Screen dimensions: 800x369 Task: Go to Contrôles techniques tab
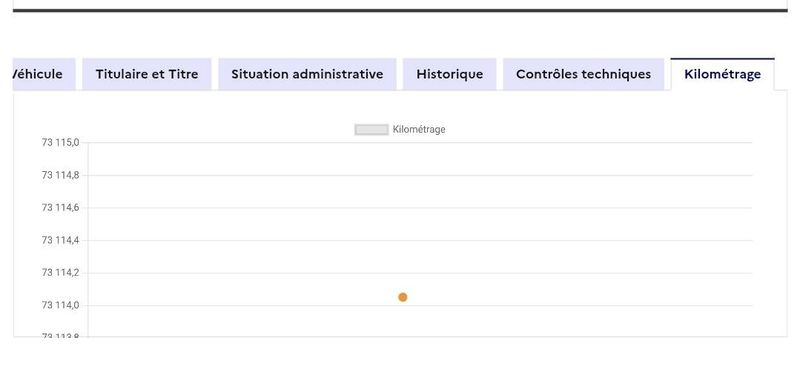point(583,74)
